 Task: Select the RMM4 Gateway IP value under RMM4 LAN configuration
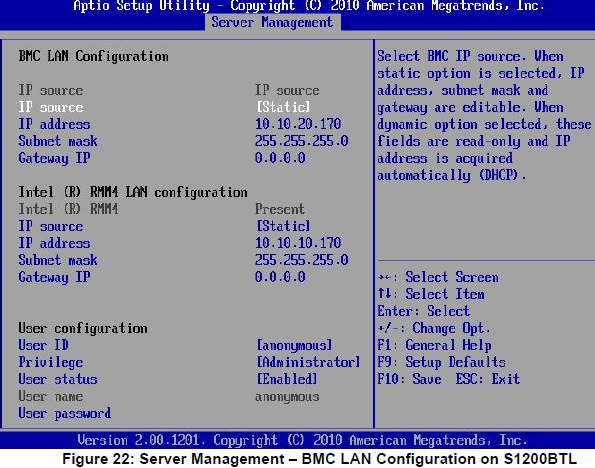pyautogui.click(x=280, y=277)
